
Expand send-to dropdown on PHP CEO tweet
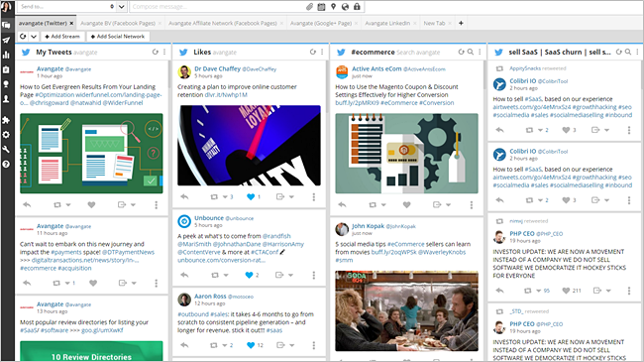pos(608,291)
